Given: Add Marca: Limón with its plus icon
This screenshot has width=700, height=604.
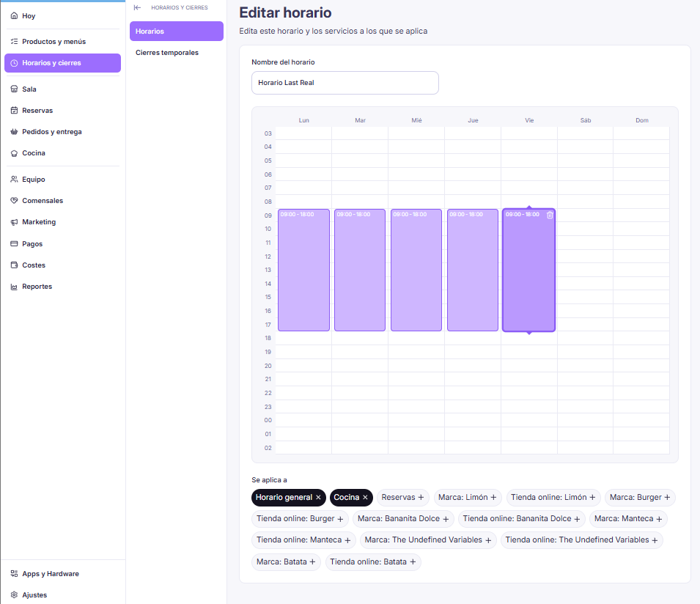Looking at the screenshot, I should (494, 497).
